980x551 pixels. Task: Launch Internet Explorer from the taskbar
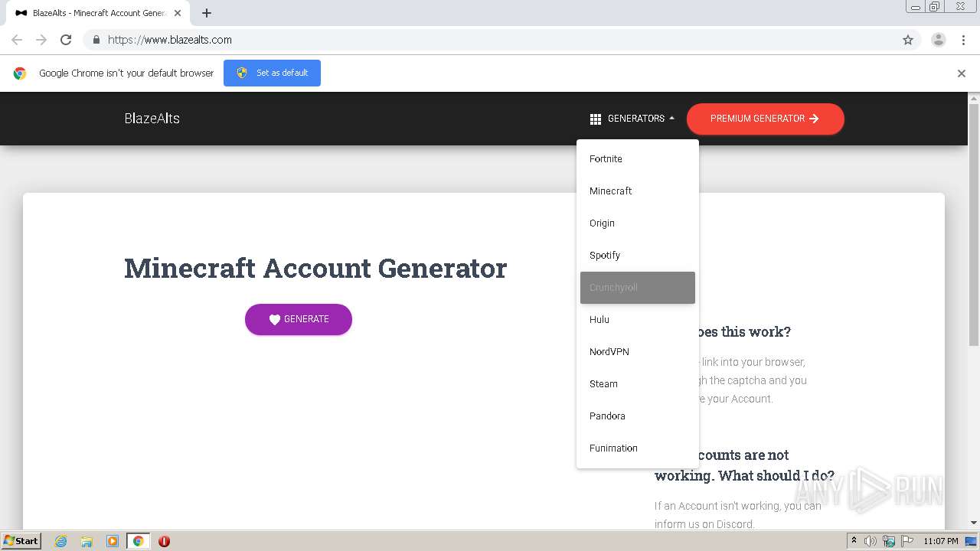tap(60, 541)
